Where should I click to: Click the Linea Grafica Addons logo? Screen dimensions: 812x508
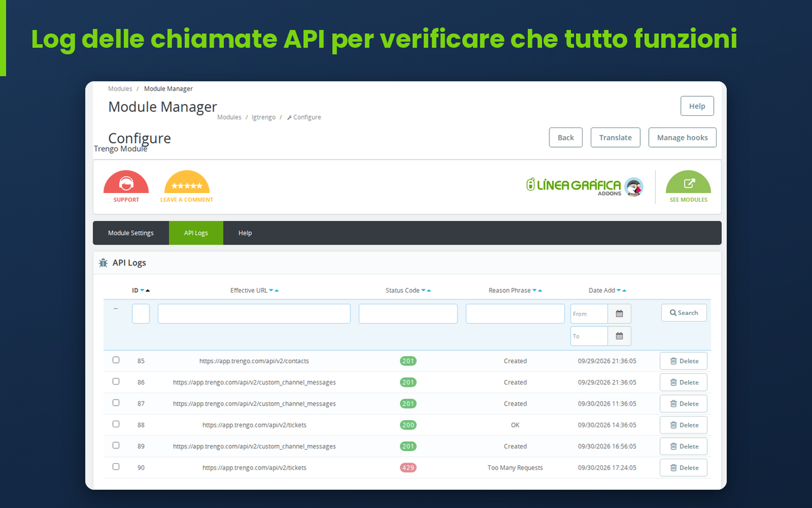click(x=585, y=187)
